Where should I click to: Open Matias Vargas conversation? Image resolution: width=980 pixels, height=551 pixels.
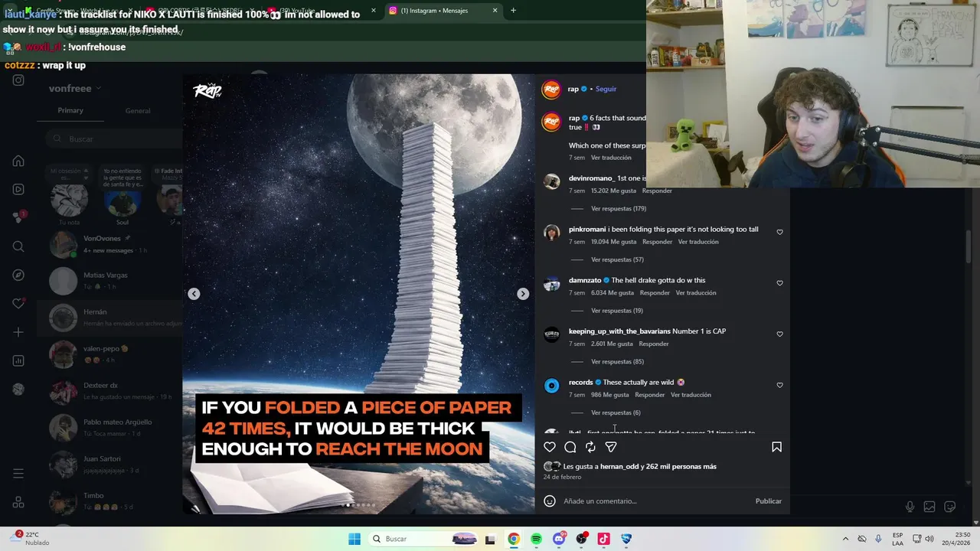pos(109,281)
